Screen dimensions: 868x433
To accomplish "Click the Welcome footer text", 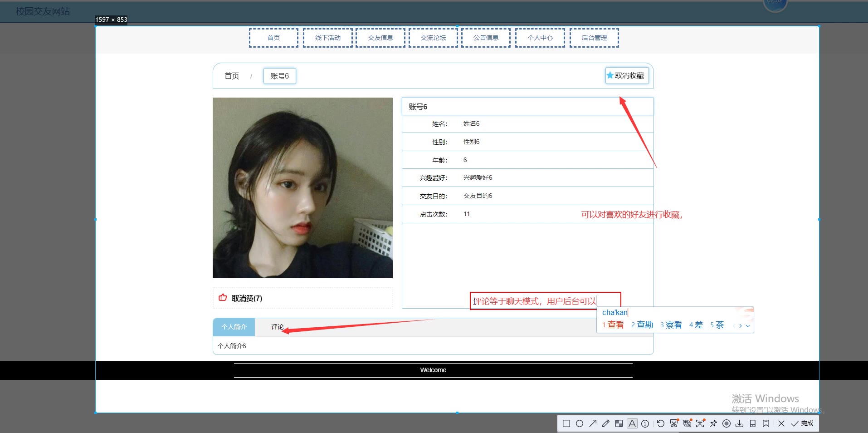I will pos(433,370).
